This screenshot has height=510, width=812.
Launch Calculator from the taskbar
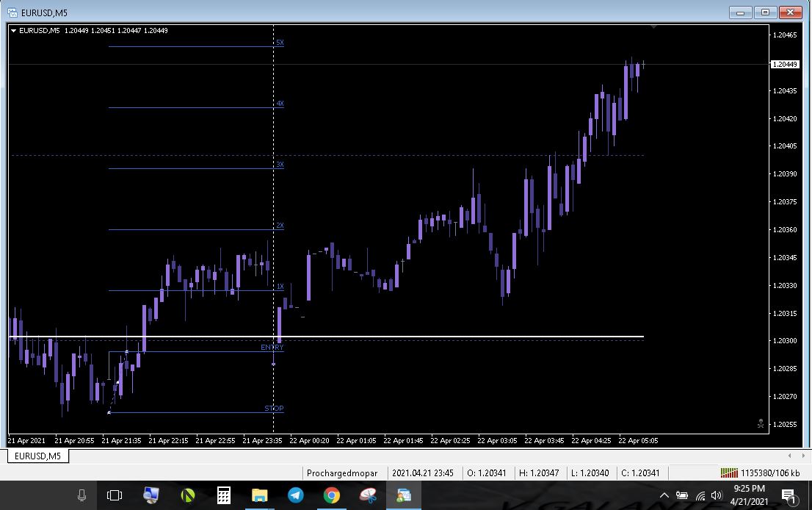tap(224, 496)
